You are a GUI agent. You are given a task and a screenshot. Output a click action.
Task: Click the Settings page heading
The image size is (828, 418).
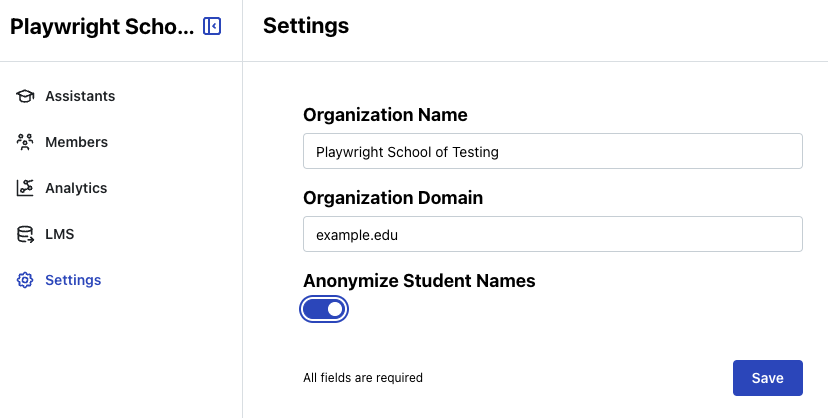click(306, 26)
